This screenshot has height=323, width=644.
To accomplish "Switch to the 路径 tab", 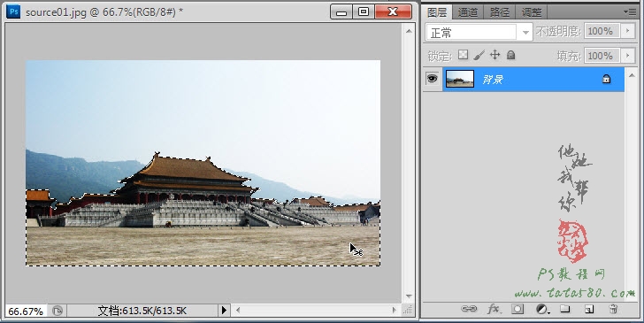I will click(x=500, y=12).
